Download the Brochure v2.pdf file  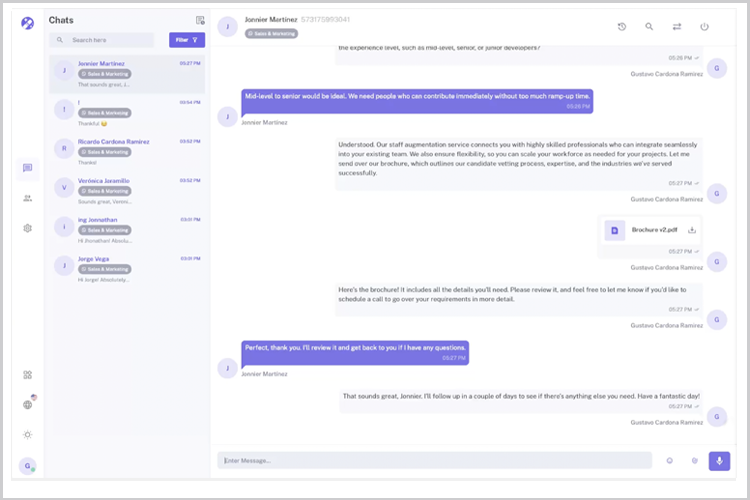tap(691, 230)
